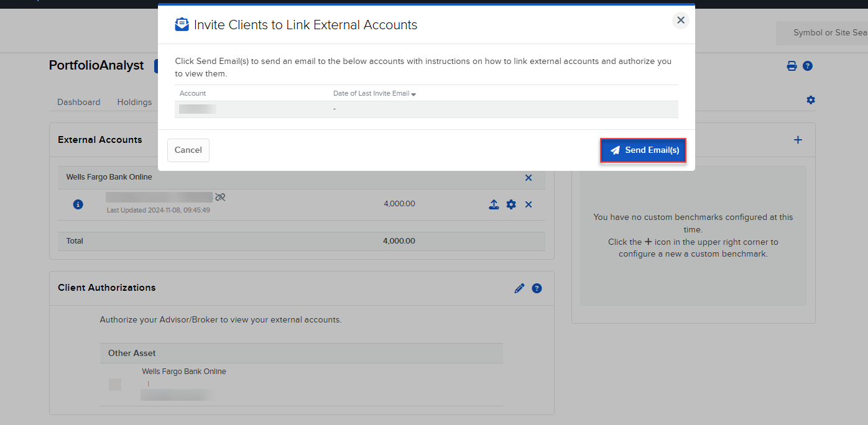Toggle the hidden eye icon on account
Image resolution: width=868 pixels, height=425 pixels.
(x=220, y=197)
